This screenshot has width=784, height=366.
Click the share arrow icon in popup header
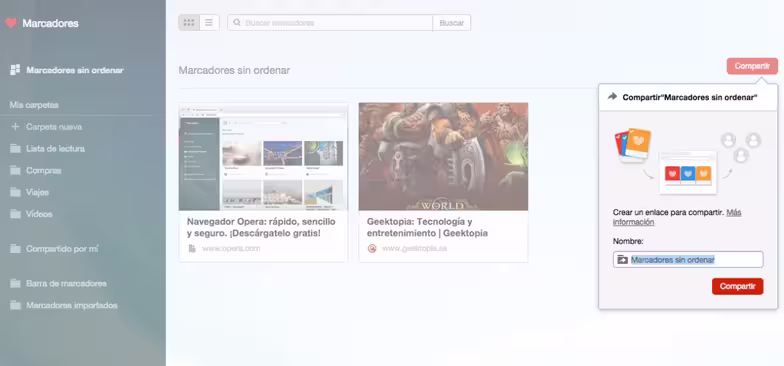[x=612, y=97]
